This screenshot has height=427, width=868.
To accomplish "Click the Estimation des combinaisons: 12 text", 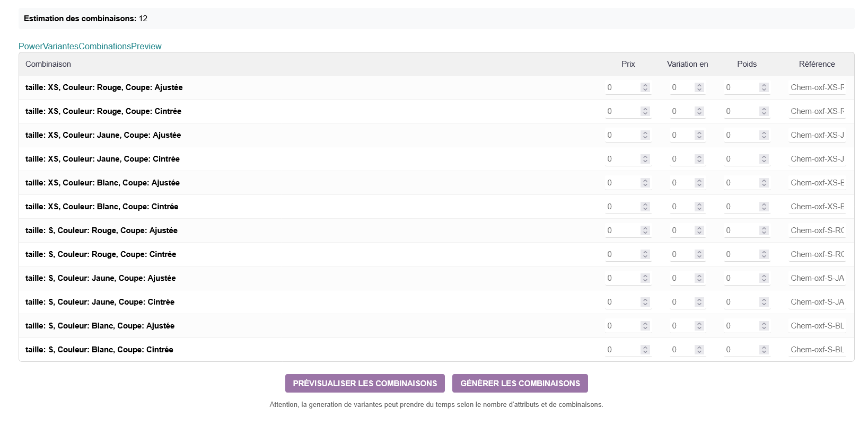I will point(86,19).
